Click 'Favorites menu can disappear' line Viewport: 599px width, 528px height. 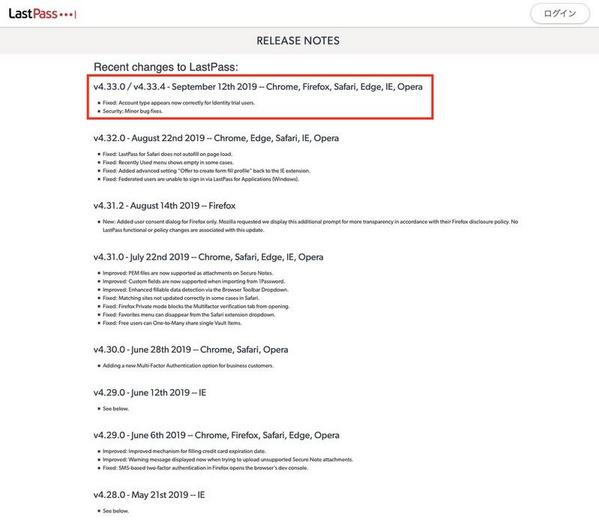(x=189, y=315)
